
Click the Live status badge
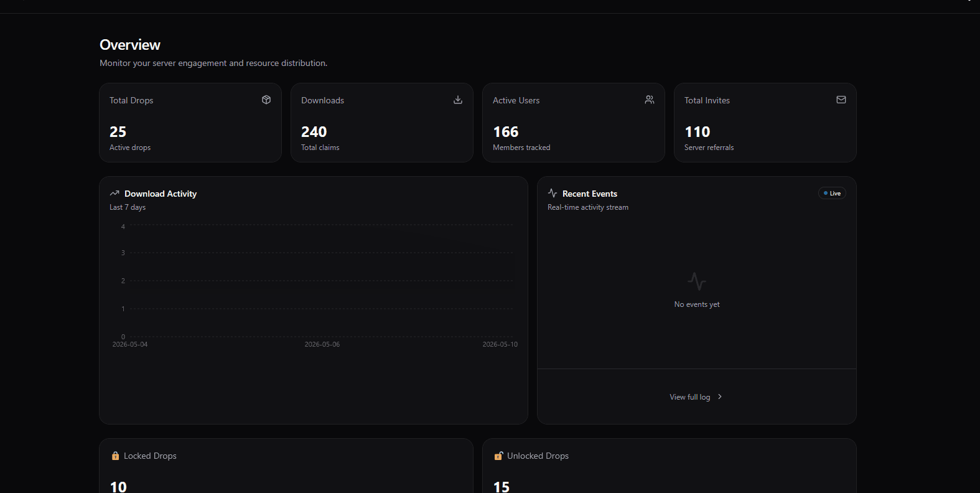[832, 194]
